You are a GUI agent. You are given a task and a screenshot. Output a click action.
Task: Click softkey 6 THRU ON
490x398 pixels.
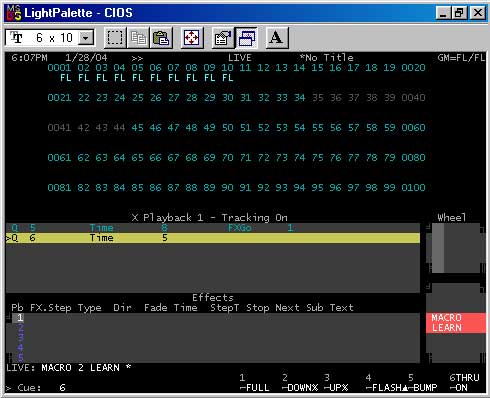point(464,383)
